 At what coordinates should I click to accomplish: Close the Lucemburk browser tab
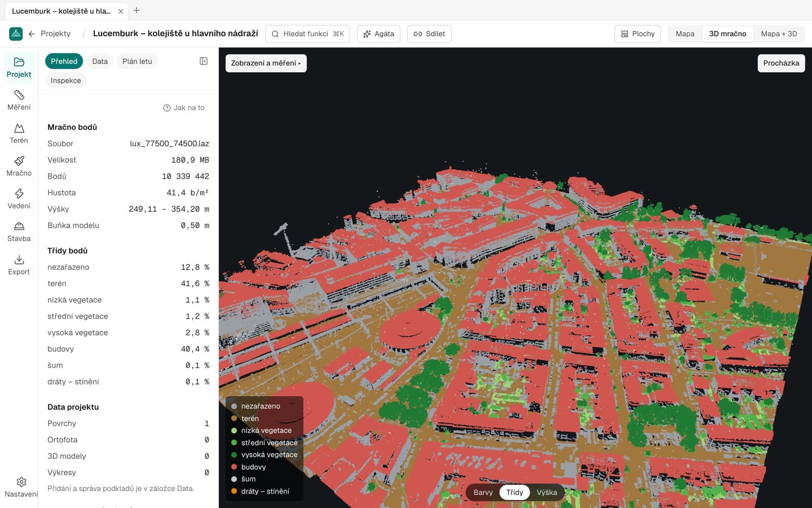tap(121, 11)
